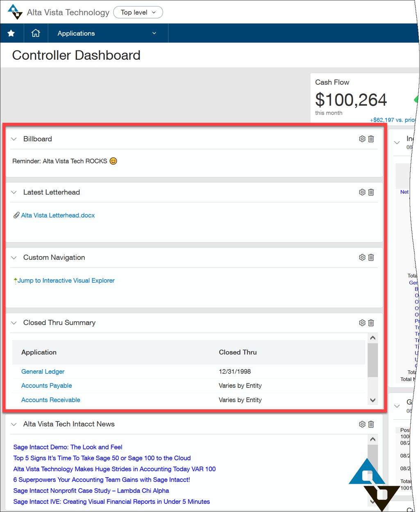420x512 pixels.
Task: Open the Accounts Payable link
Action: click(x=46, y=385)
